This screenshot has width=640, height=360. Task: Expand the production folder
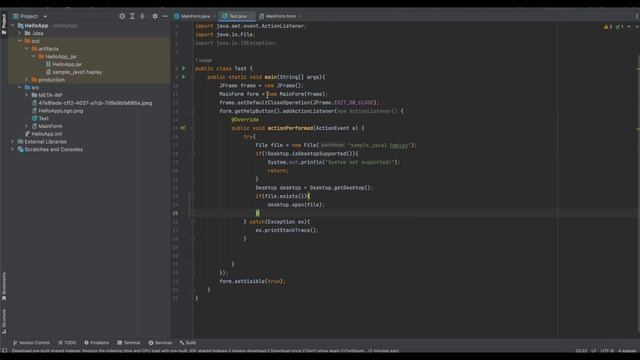coord(27,80)
